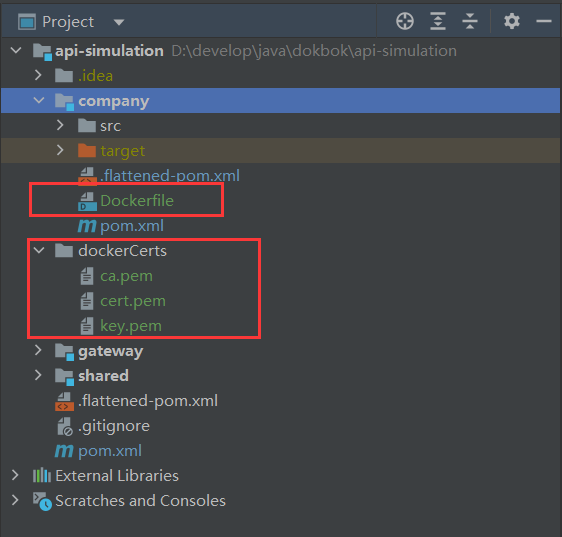
Task: Collapse the company module node
Action: coord(39,100)
